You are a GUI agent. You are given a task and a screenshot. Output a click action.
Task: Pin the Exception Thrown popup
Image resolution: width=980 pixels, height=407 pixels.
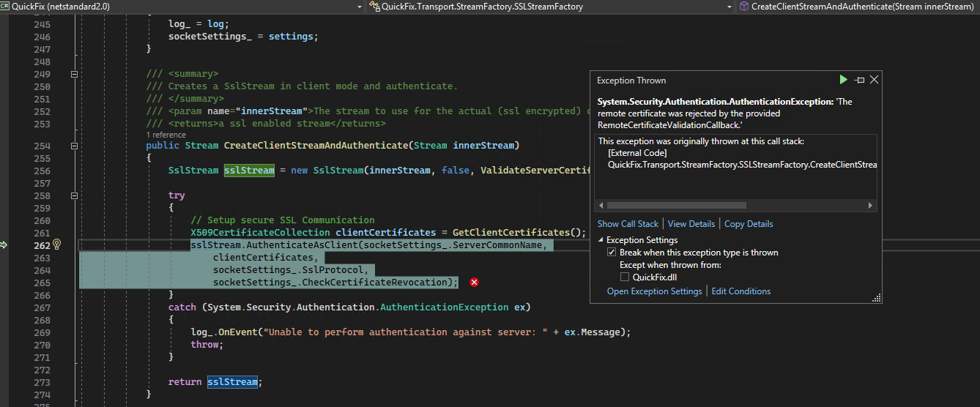(x=860, y=80)
